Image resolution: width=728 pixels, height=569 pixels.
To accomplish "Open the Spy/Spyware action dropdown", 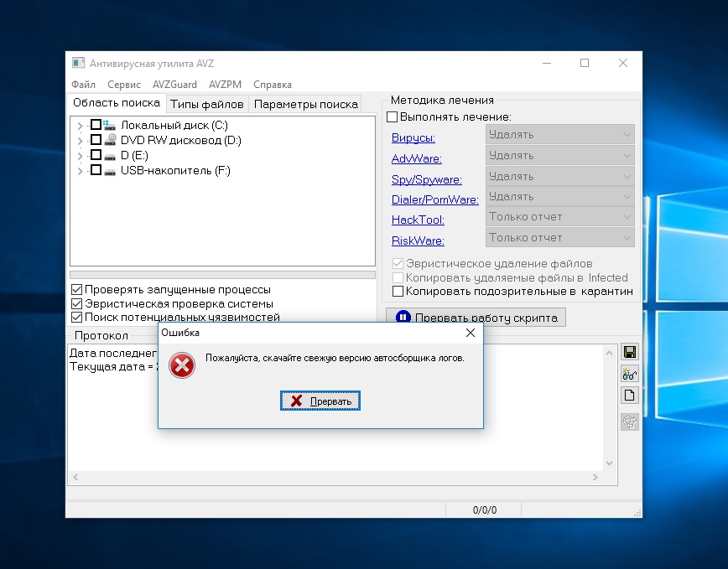I will click(560, 176).
